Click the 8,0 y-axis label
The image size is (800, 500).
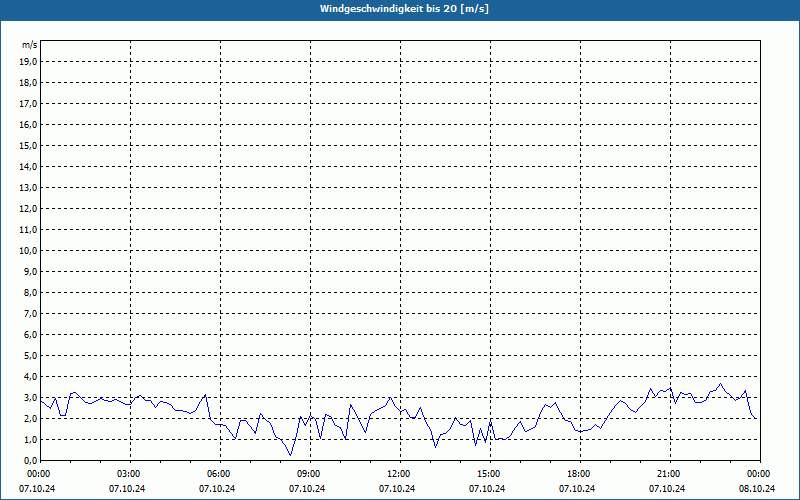31,292
